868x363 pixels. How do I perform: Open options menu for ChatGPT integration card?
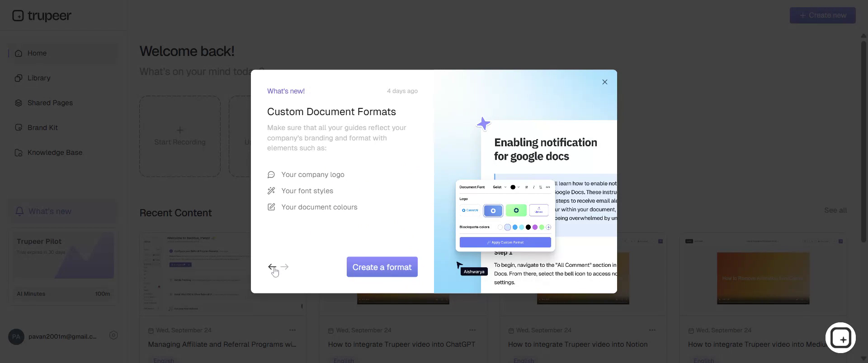pyautogui.click(x=472, y=330)
